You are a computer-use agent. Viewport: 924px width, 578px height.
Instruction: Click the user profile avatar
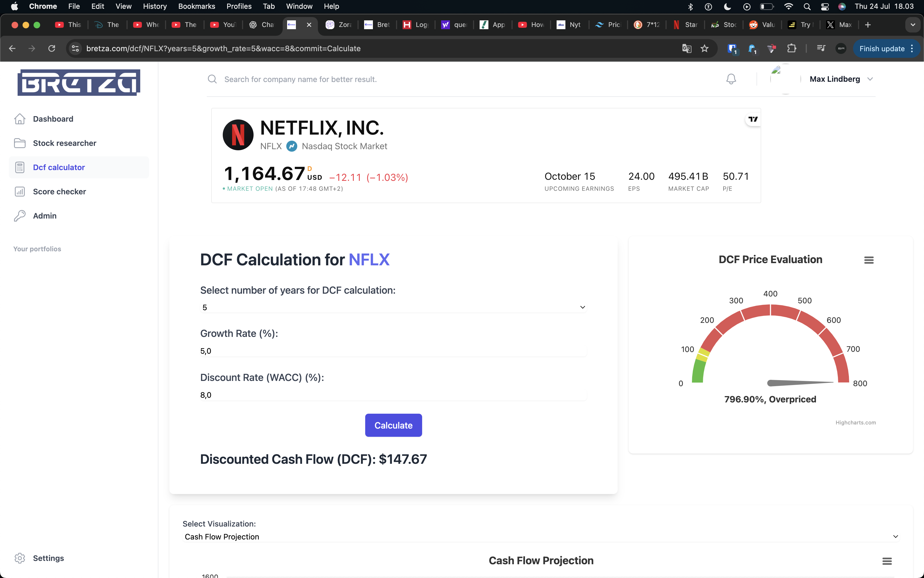[x=785, y=79]
